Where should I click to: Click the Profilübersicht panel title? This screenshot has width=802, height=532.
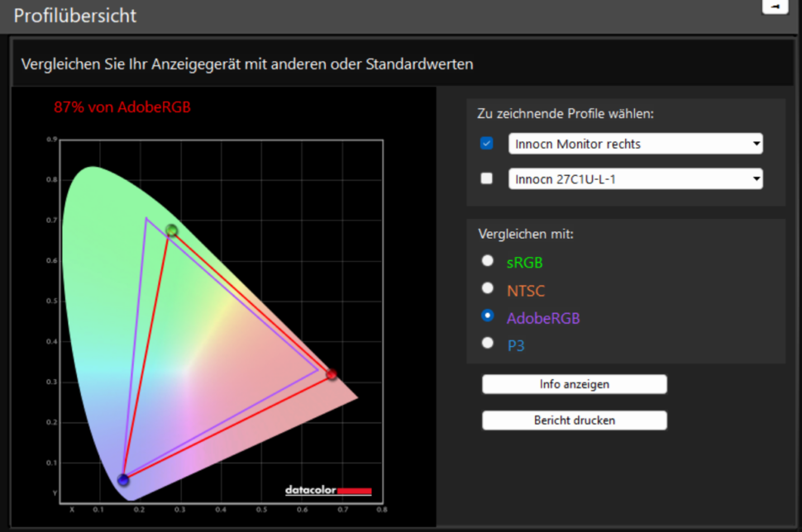[x=75, y=16]
